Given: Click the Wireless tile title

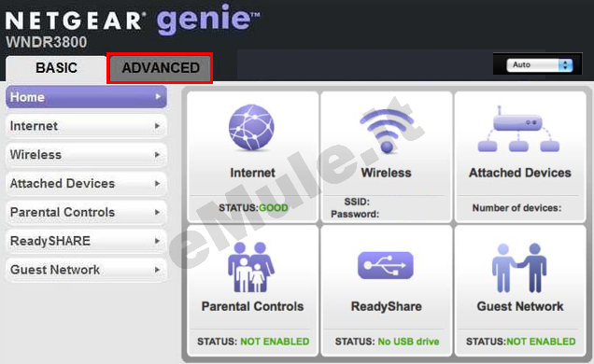Looking at the screenshot, I should coord(386,173).
